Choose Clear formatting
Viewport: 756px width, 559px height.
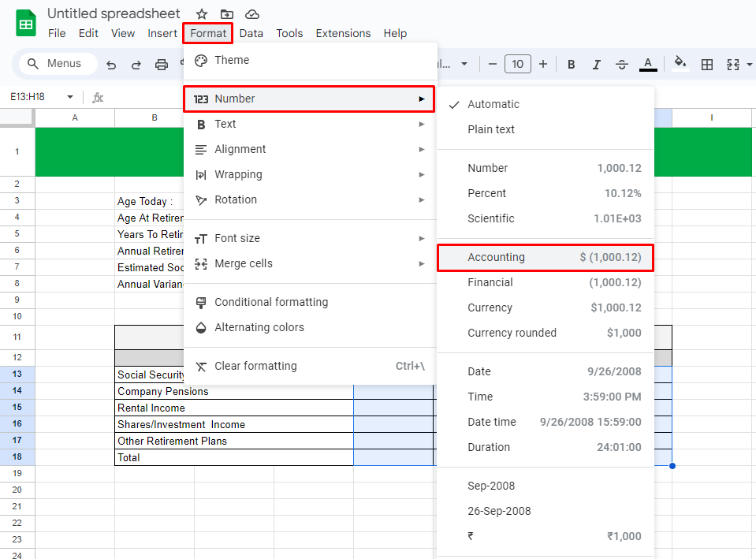[x=310, y=366]
